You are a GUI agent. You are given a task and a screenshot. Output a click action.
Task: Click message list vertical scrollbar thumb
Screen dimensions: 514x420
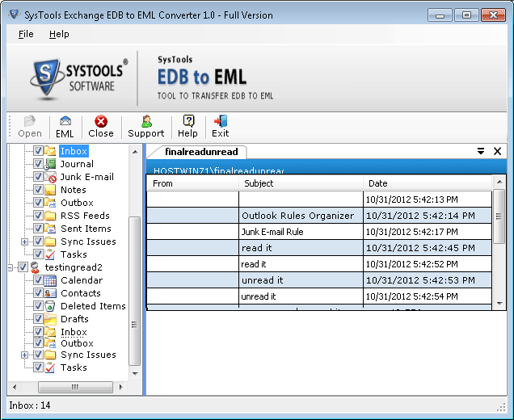pyautogui.click(x=499, y=216)
